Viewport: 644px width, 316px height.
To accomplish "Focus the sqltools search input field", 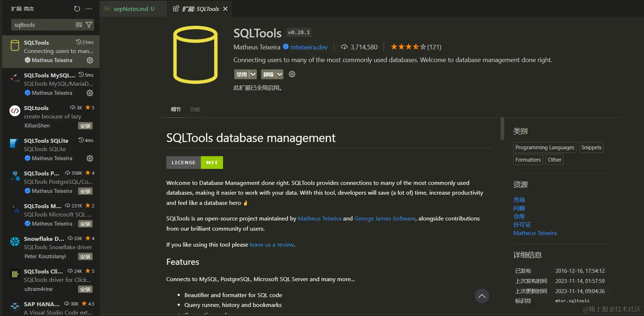I will pos(43,25).
